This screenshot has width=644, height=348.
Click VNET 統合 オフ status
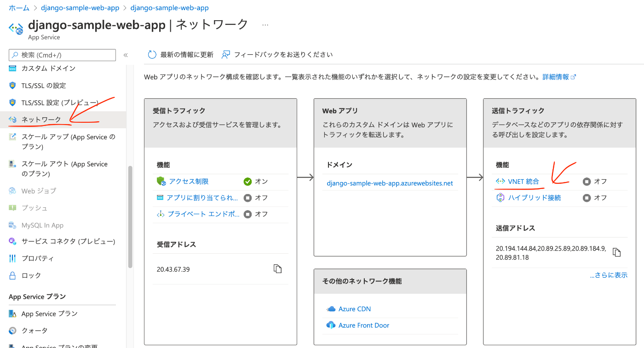(x=595, y=182)
